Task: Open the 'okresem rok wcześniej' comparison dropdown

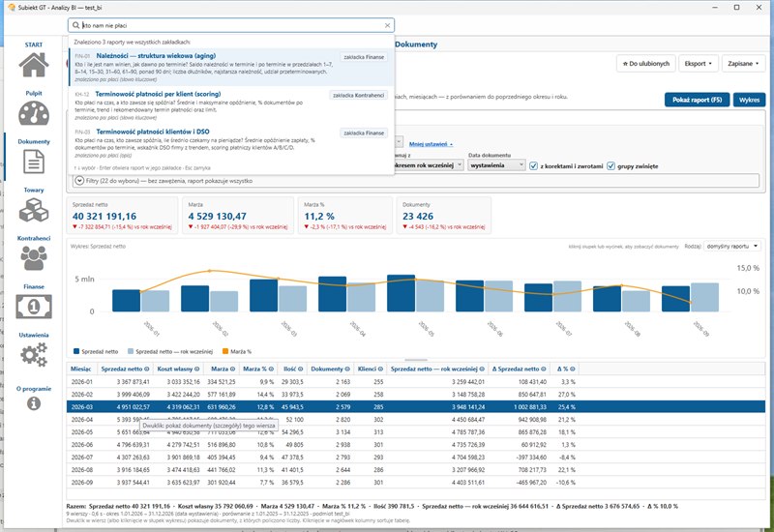Action: tap(428, 165)
